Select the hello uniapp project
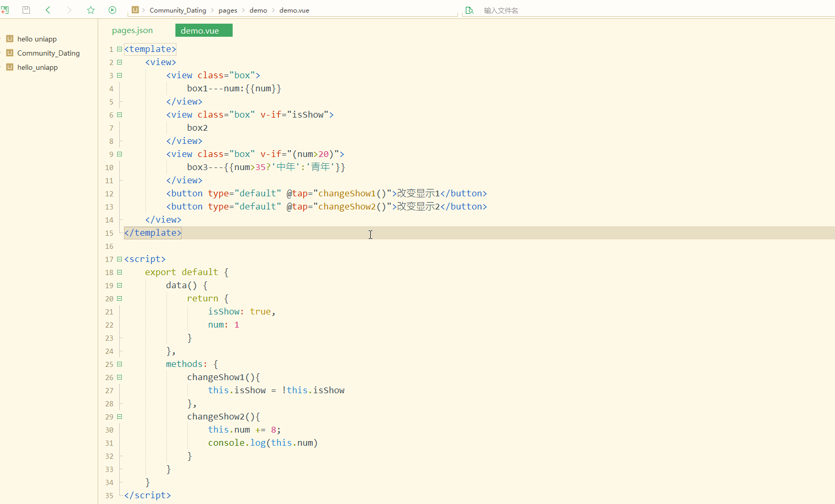Image resolution: width=835 pixels, height=504 pixels. coord(37,39)
